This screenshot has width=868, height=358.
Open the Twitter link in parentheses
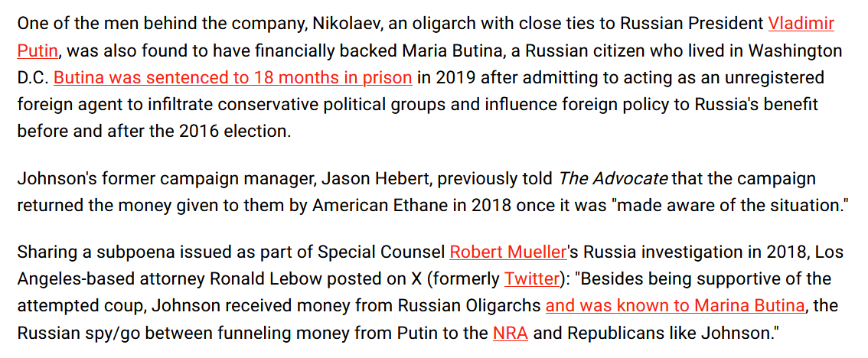pos(531,279)
